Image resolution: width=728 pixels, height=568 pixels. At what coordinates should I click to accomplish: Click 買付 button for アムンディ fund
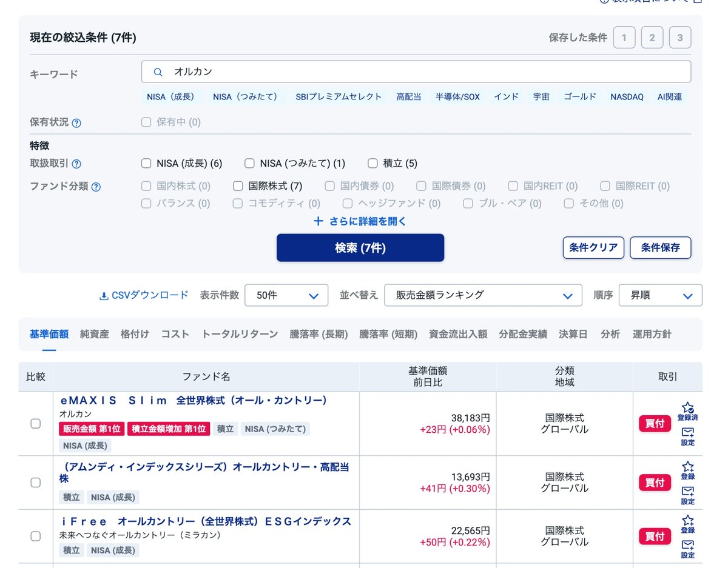tap(655, 483)
